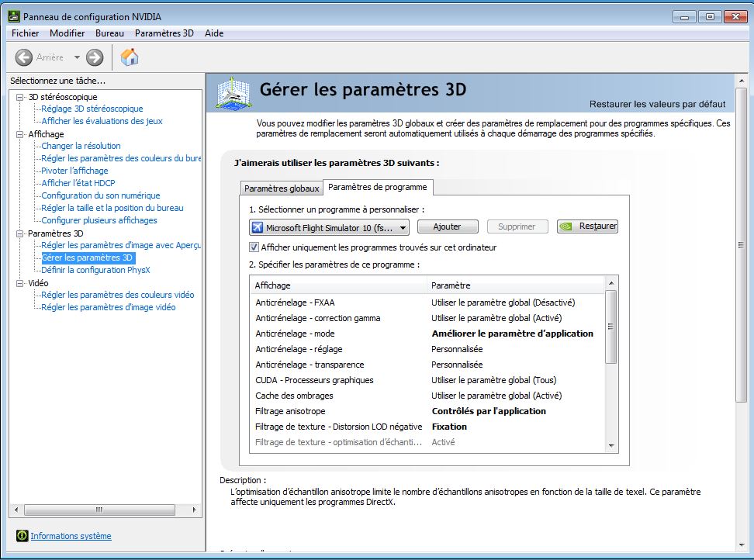Select Anticrénelage - correction gamma row
Image resolution: width=754 pixels, height=560 pixels.
(x=427, y=318)
